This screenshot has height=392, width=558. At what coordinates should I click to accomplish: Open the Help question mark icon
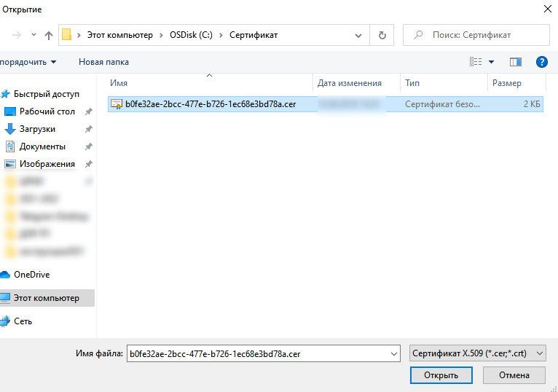click(x=541, y=63)
